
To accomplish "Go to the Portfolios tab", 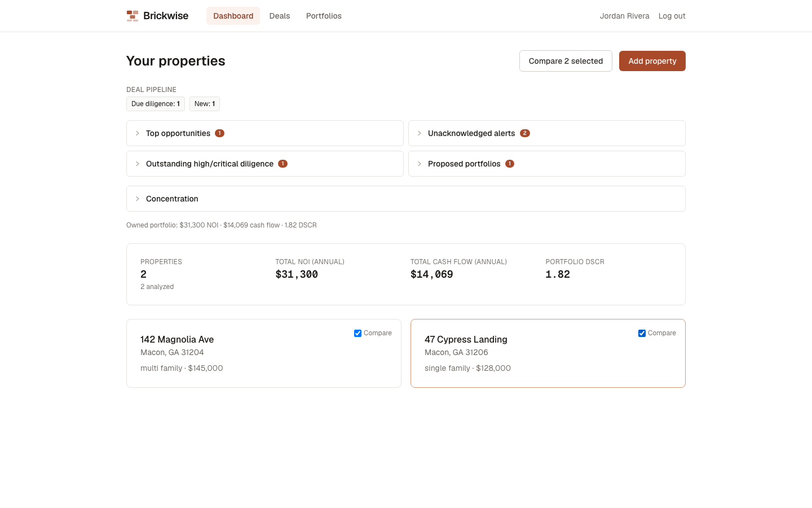I will pos(324,16).
